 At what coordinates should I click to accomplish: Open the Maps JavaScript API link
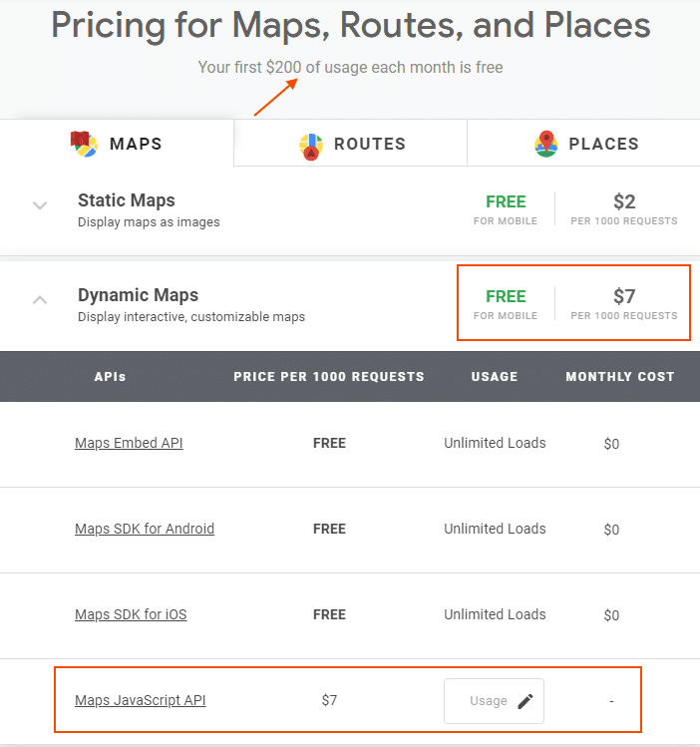140,700
